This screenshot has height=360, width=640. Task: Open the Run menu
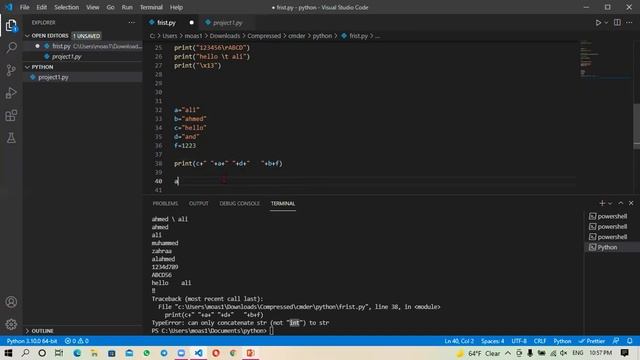(x=127, y=7)
